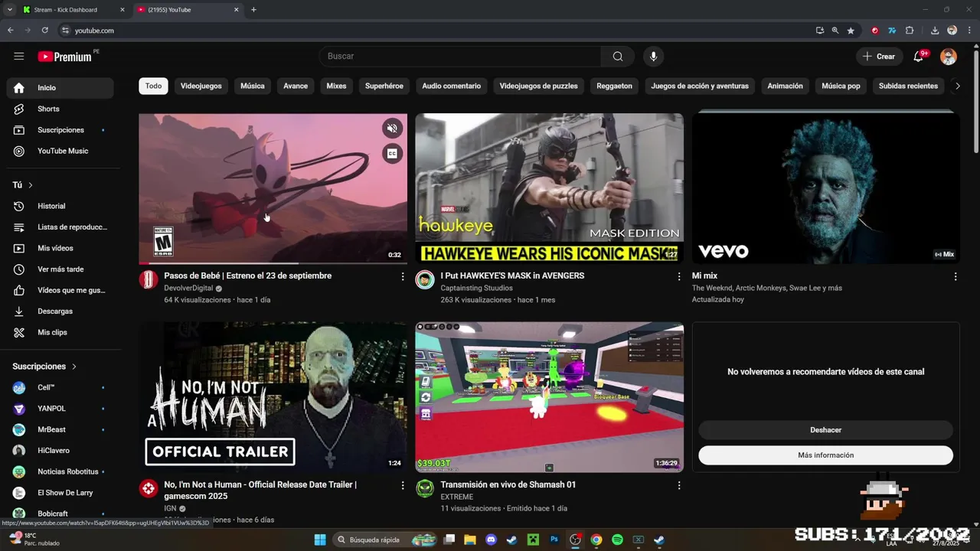
Task: Open the account avatar menu
Action: (949, 57)
